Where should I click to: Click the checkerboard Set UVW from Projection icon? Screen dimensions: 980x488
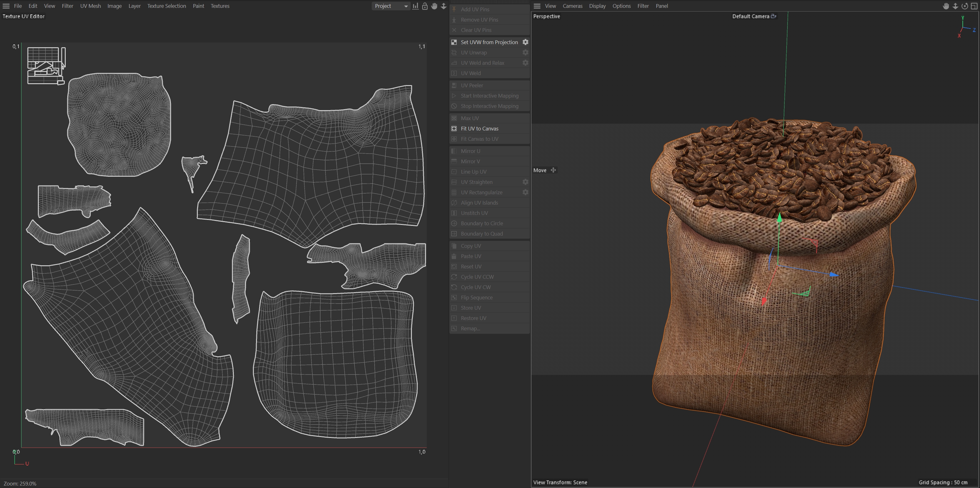454,42
